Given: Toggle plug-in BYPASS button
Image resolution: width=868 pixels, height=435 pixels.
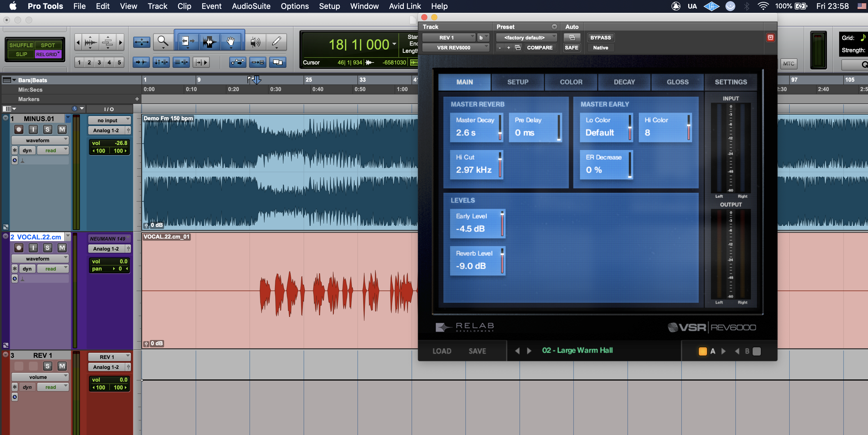Looking at the screenshot, I should [600, 37].
